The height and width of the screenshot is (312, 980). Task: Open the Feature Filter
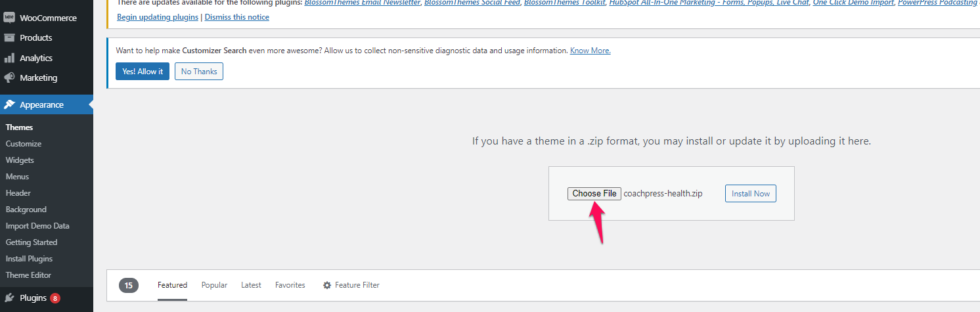tap(351, 285)
